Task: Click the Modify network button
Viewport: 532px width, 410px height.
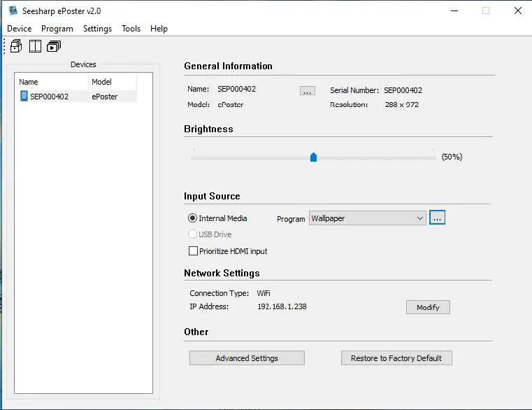Action: point(428,307)
